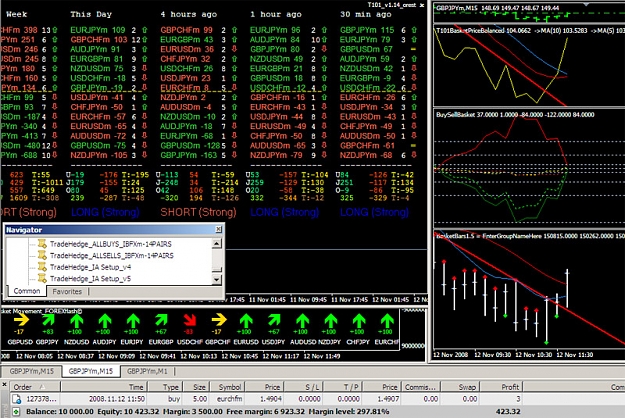Open the GBPJPYm,M1 chart tab
This screenshot has height=418, width=625.
coord(147,371)
